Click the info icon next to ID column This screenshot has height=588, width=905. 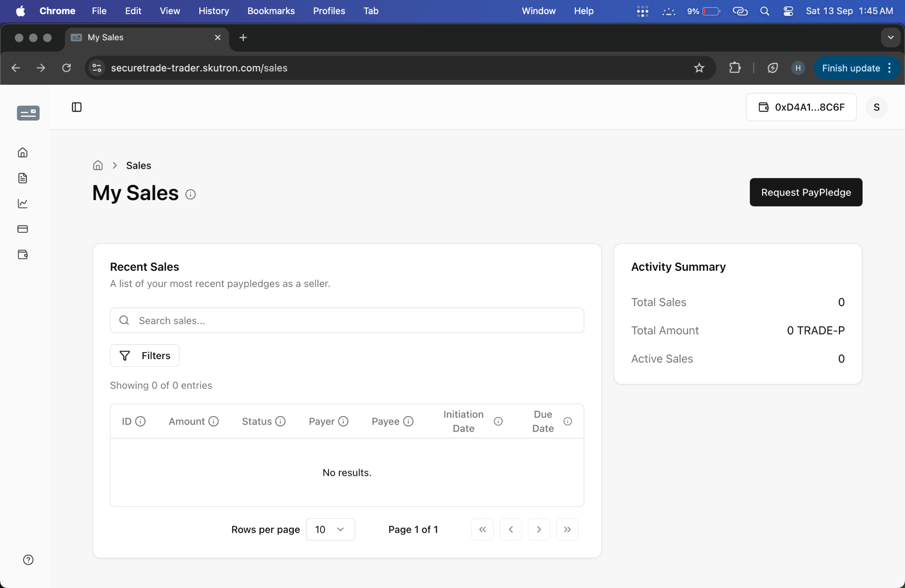coord(141,421)
